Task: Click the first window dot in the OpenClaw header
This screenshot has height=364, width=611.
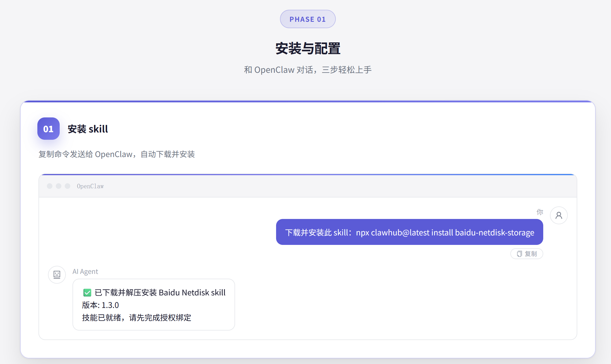Action: coord(50,186)
